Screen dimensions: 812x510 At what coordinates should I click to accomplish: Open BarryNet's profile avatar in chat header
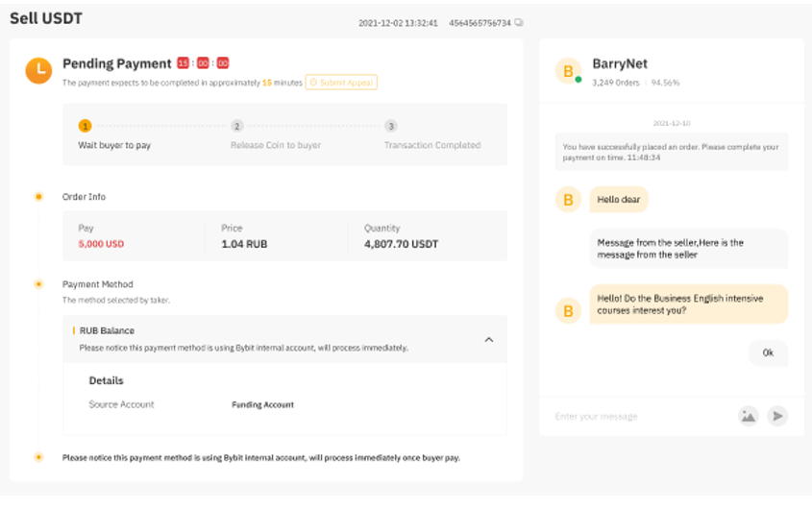(x=569, y=72)
